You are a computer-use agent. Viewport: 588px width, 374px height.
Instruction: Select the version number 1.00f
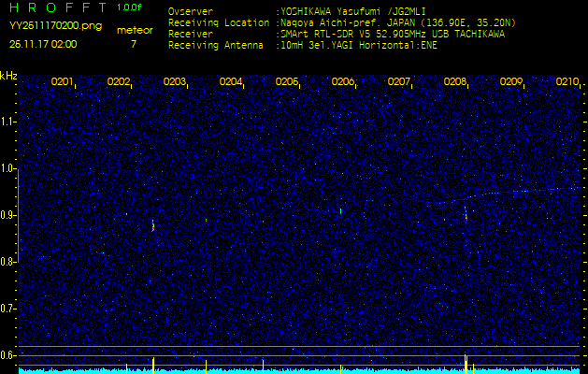[129, 7]
